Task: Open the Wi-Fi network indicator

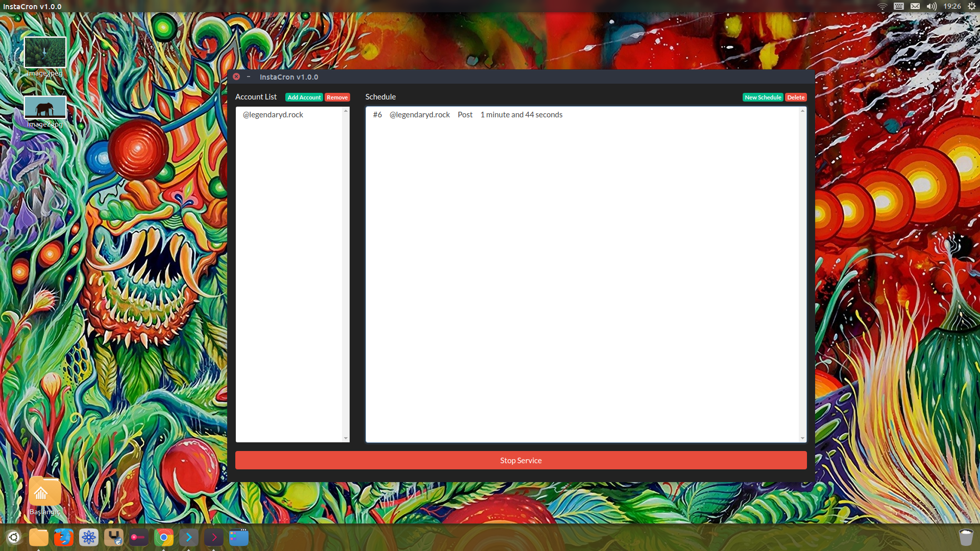Action: 883,6
